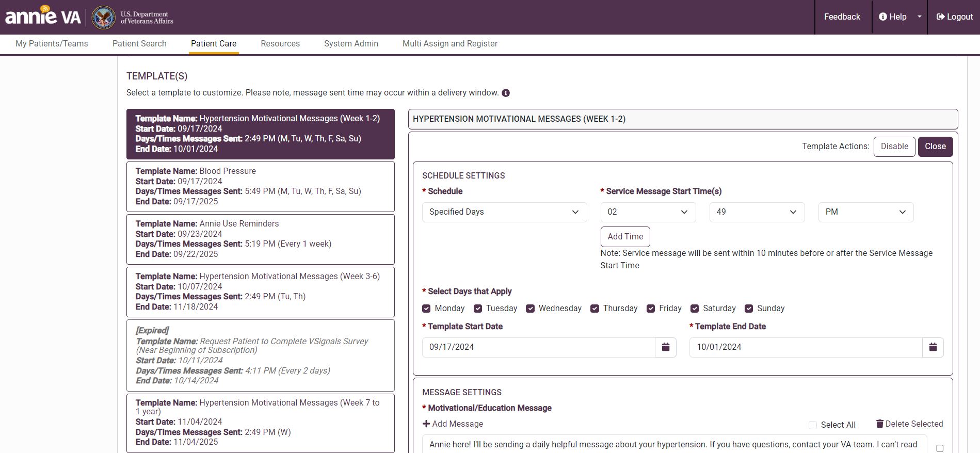
Task: Open the AM/PM dropdown showing PM
Action: tap(866, 212)
